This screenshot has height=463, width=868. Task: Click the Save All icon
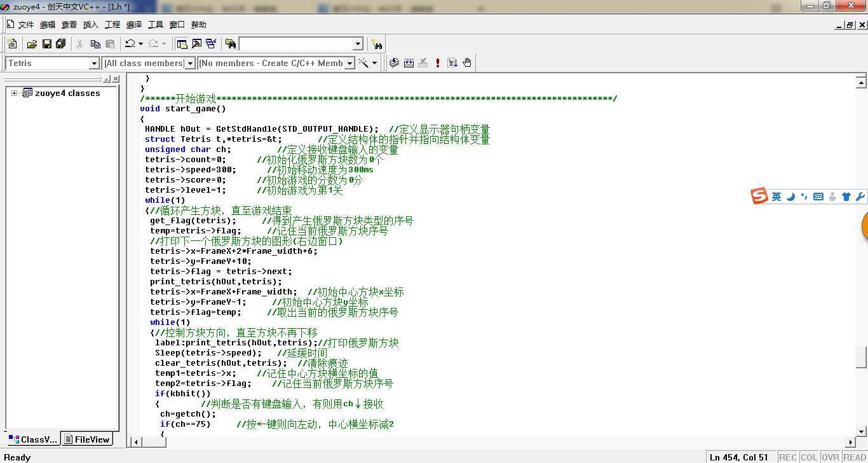click(61, 44)
